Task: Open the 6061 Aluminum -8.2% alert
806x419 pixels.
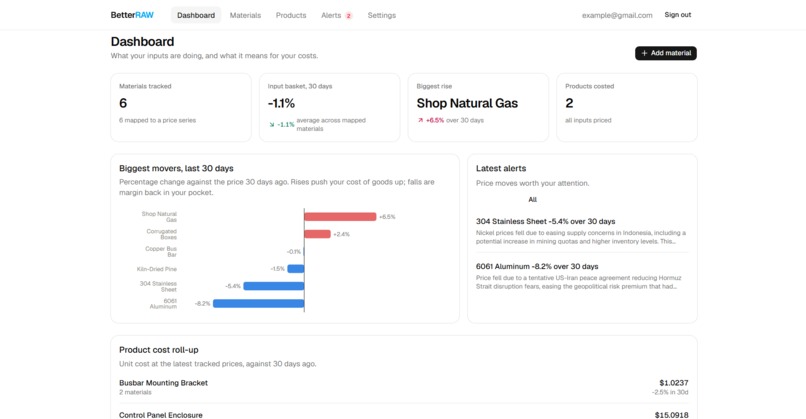Action: (x=581, y=276)
